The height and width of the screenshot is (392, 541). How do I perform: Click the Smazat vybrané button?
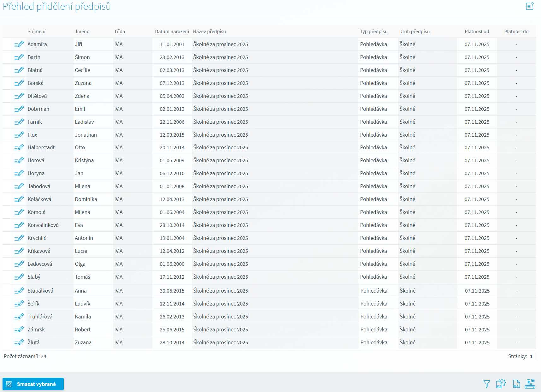33,384
